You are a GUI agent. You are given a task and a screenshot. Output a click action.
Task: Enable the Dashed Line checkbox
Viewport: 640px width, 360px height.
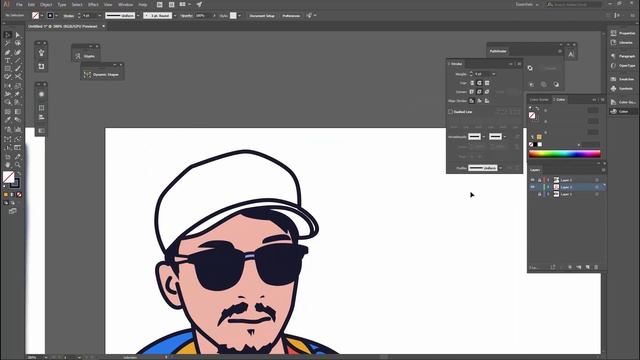451,112
